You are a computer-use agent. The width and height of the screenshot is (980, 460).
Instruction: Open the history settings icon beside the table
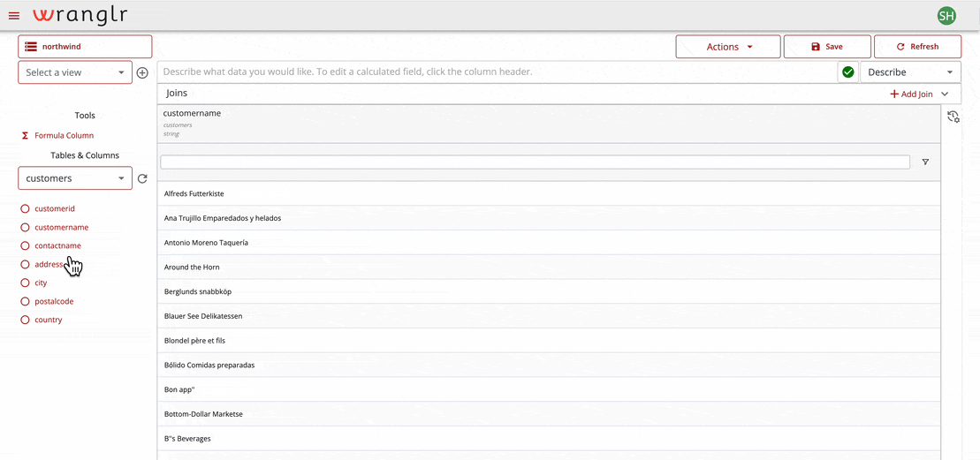(953, 117)
